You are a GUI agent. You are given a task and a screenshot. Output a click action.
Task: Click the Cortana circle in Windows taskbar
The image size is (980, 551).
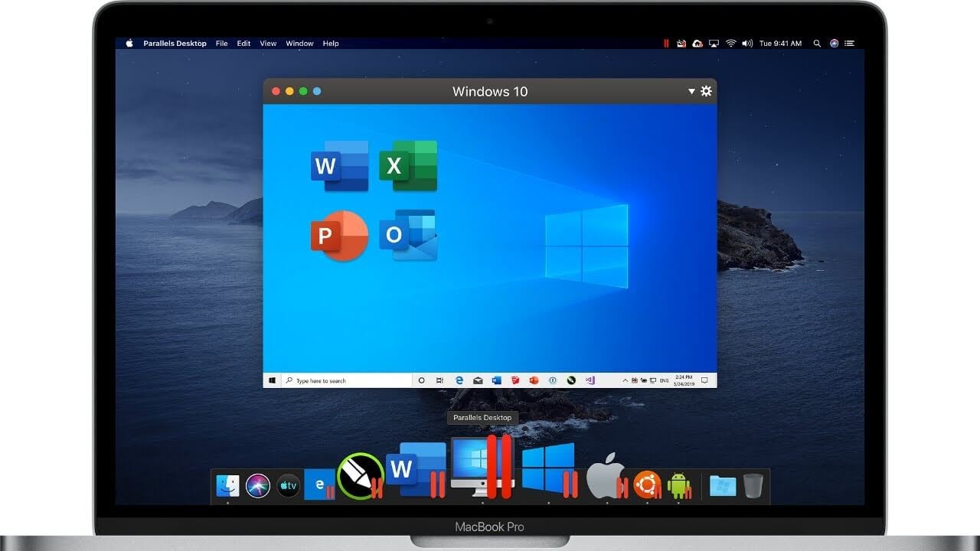421,380
